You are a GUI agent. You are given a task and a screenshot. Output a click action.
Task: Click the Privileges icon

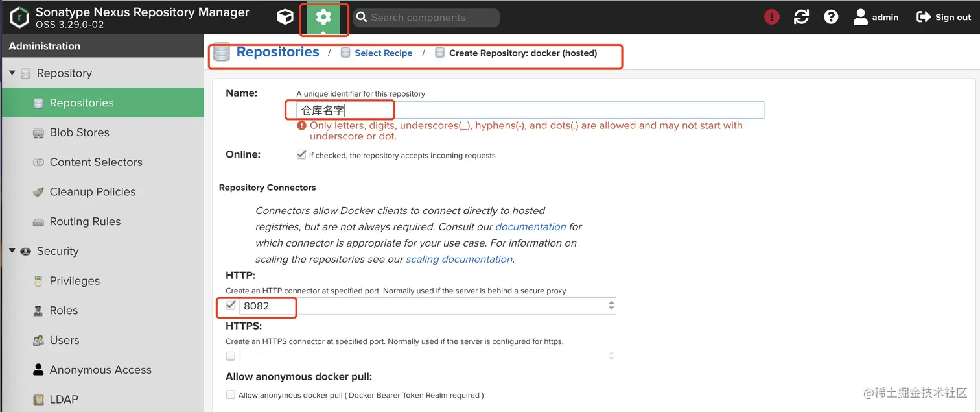pos(38,281)
